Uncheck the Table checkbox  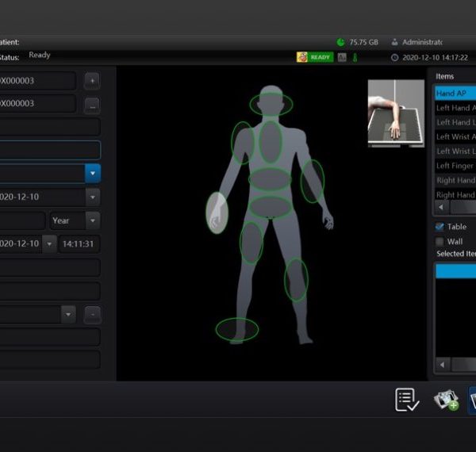point(440,227)
